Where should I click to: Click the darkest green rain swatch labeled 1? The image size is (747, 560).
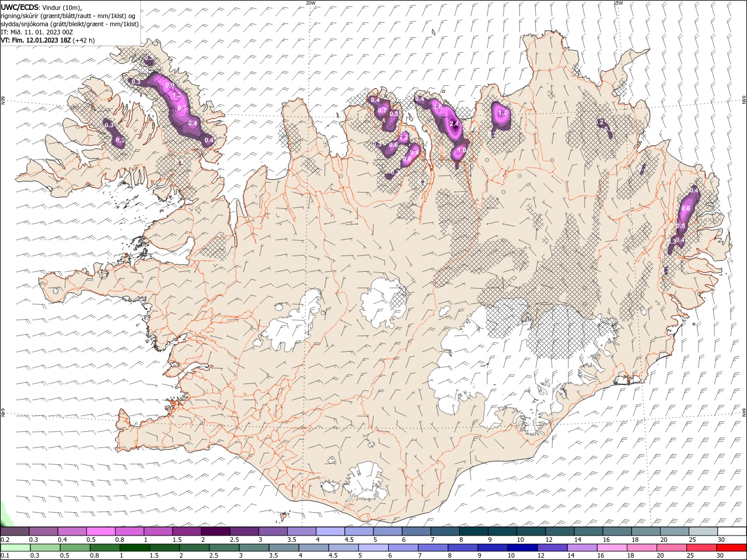point(134,548)
